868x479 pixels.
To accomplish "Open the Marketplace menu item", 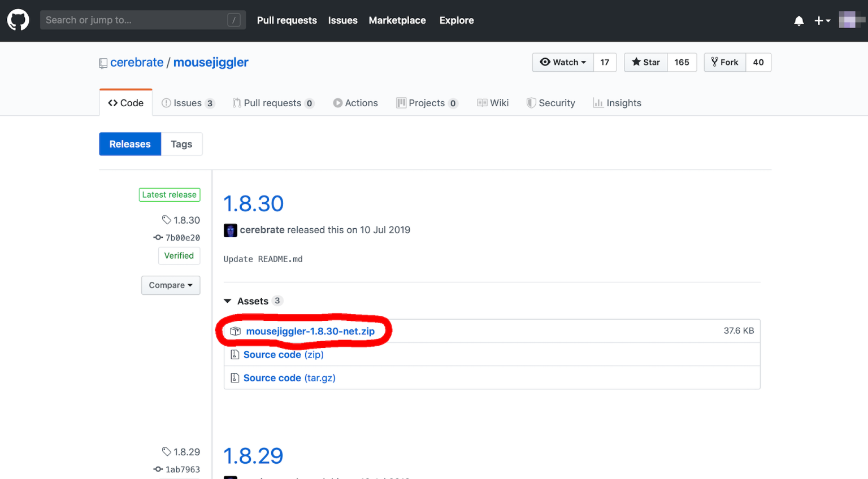I will [397, 20].
